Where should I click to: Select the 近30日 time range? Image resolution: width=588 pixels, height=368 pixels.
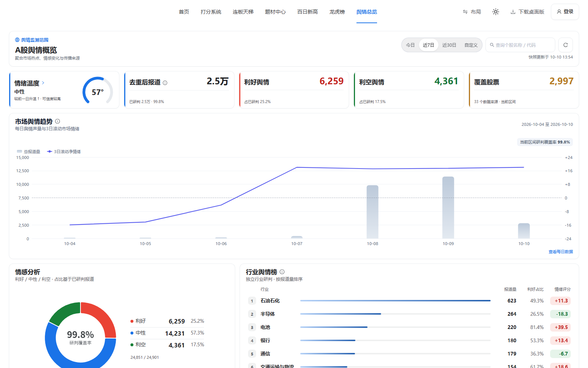[x=449, y=45]
